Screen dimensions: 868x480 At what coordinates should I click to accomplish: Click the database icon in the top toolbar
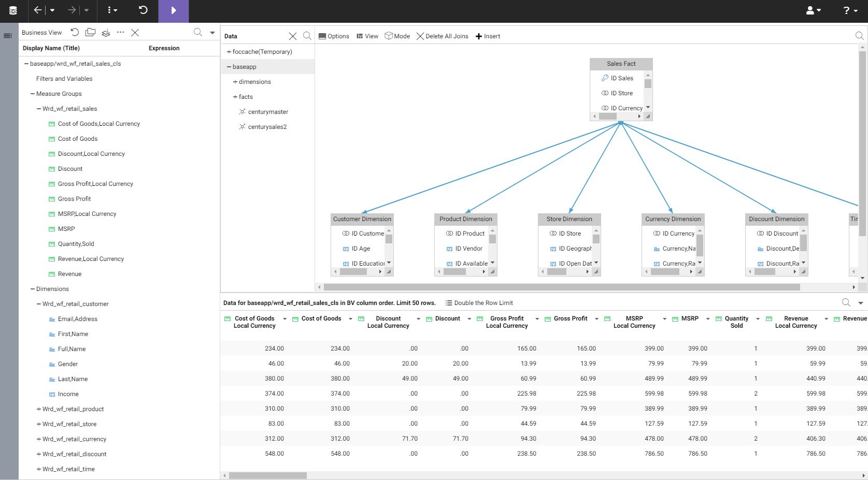12,10
